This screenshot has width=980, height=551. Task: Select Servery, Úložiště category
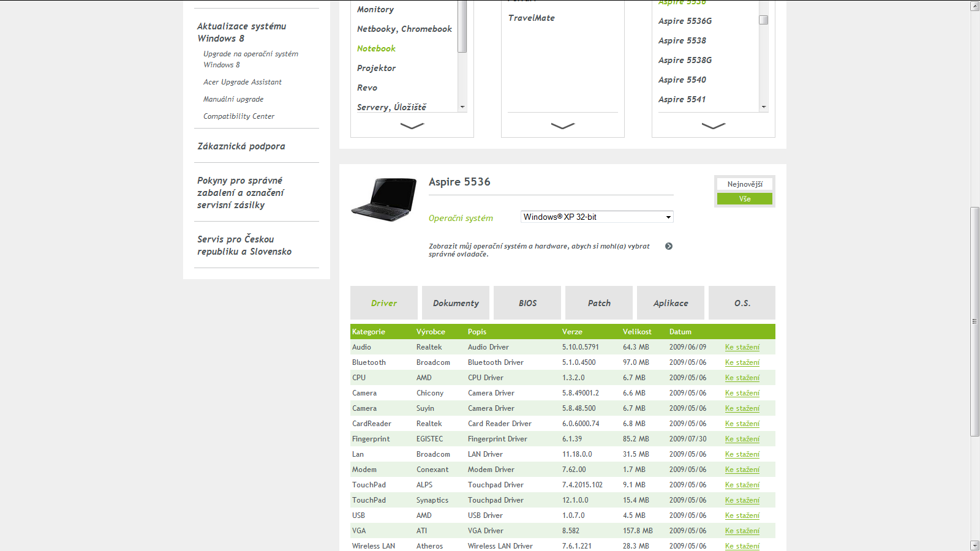click(x=391, y=107)
